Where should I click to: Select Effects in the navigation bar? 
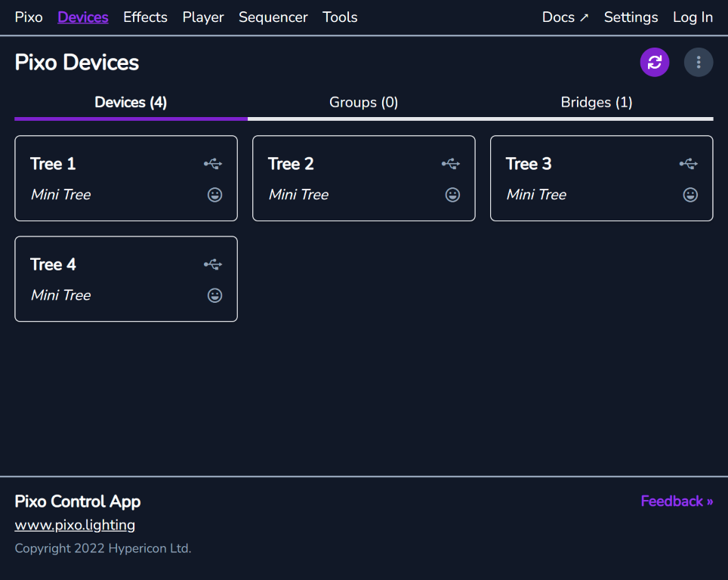145,17
